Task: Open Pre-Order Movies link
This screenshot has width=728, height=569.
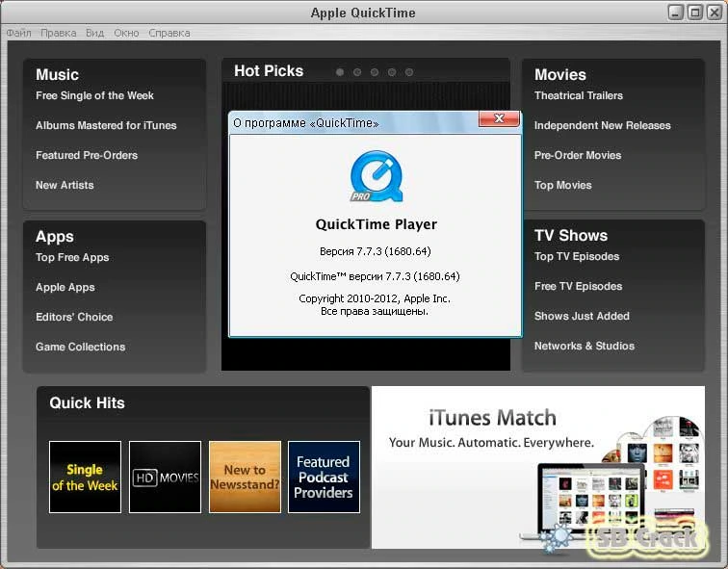Action: tap(578, 155)
